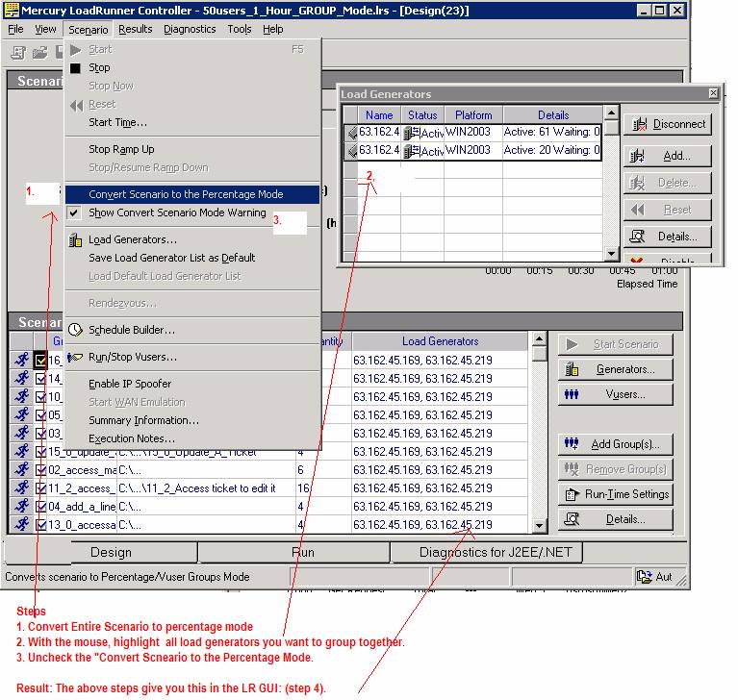This screenshot has height=700, width=738.
Task: Click the Schedule Builder clock icon
Action: click(x=75, y=330)
